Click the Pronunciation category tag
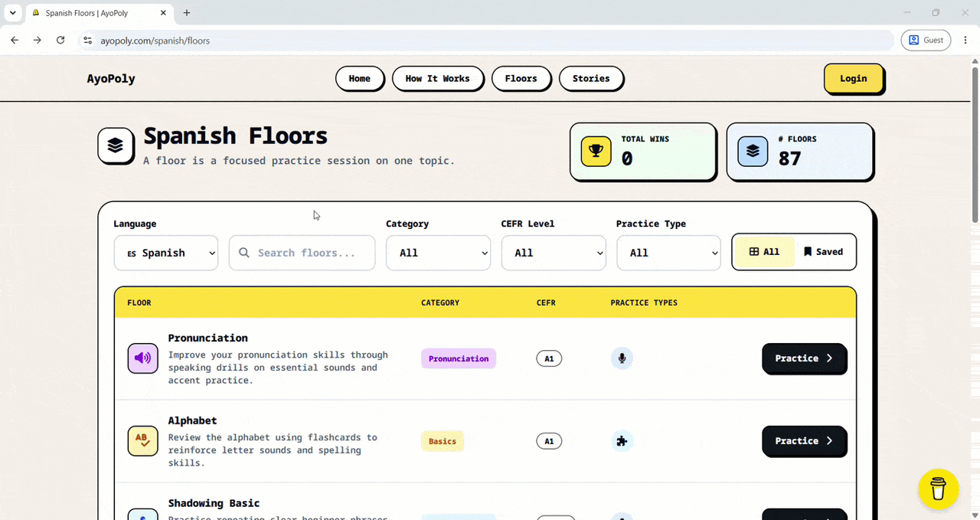Viewport: 980px width, 520px height. click(x=459, y=358)
